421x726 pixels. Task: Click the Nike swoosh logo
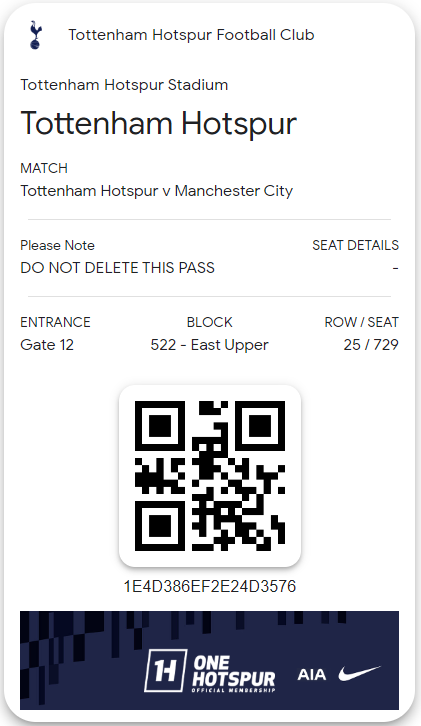tap(359, 674)
